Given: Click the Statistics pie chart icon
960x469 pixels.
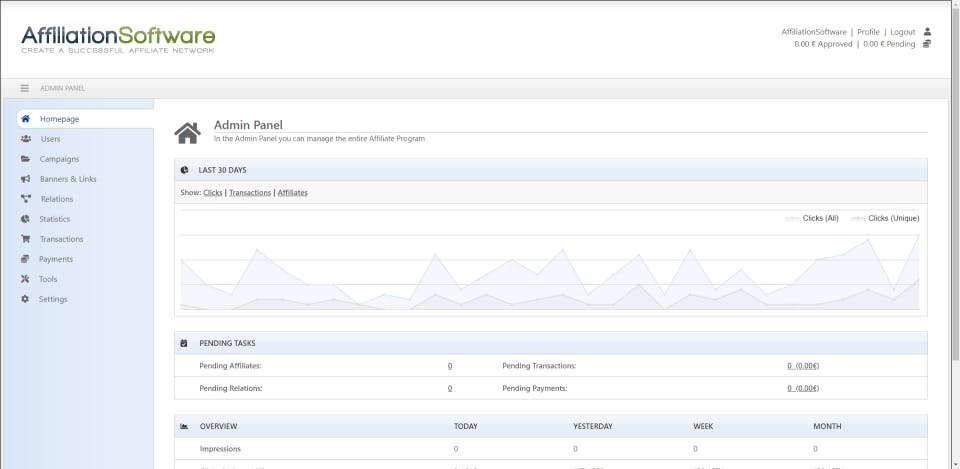Looking at the screenshot, I should 25,219.
